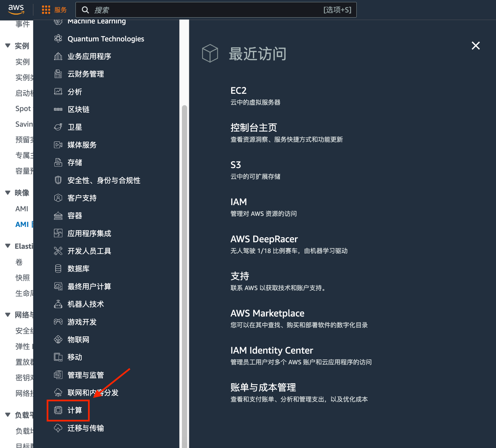
Task: Click the 客户支持 person icon
Action: (x=58, y=198)
